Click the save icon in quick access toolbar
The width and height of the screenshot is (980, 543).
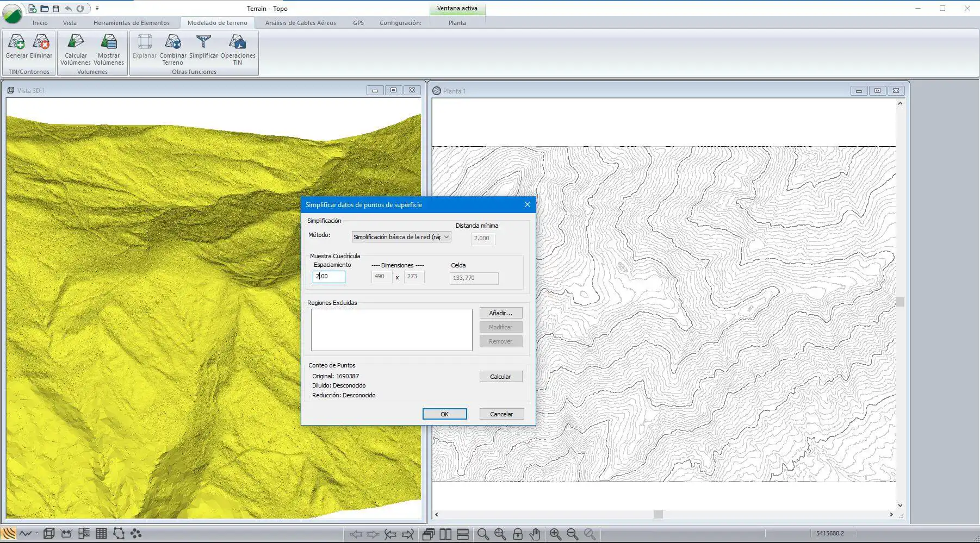point(56,9)
